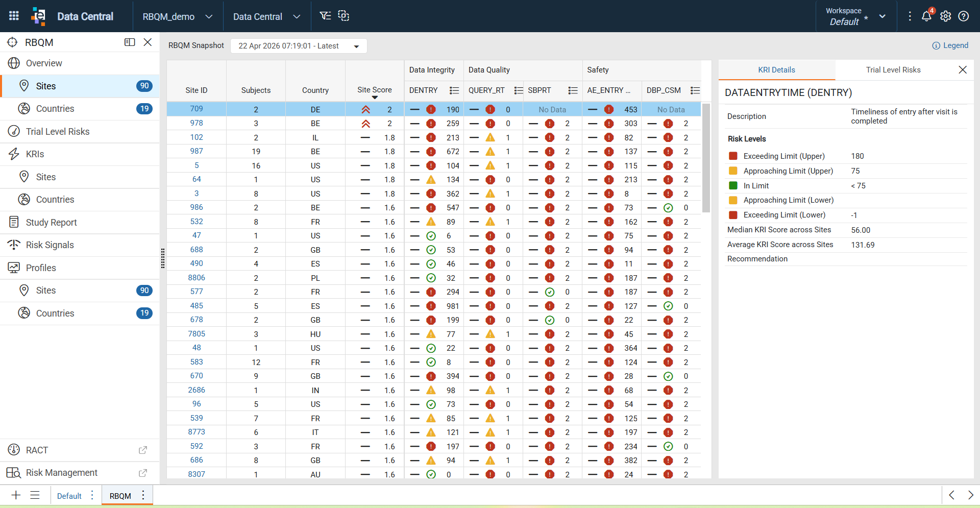Click the table vertical scrollbar
This screenshot has height=508, width=980.
[x=706, y=158]
